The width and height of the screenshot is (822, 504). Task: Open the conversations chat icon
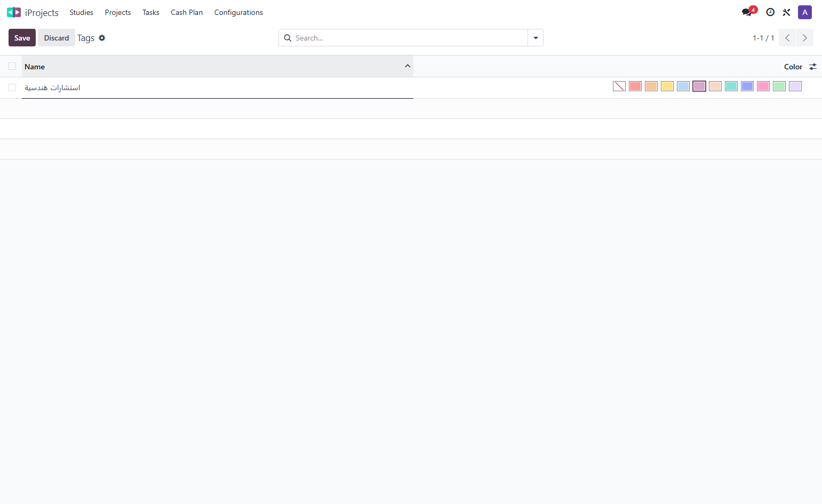(747, 12)
